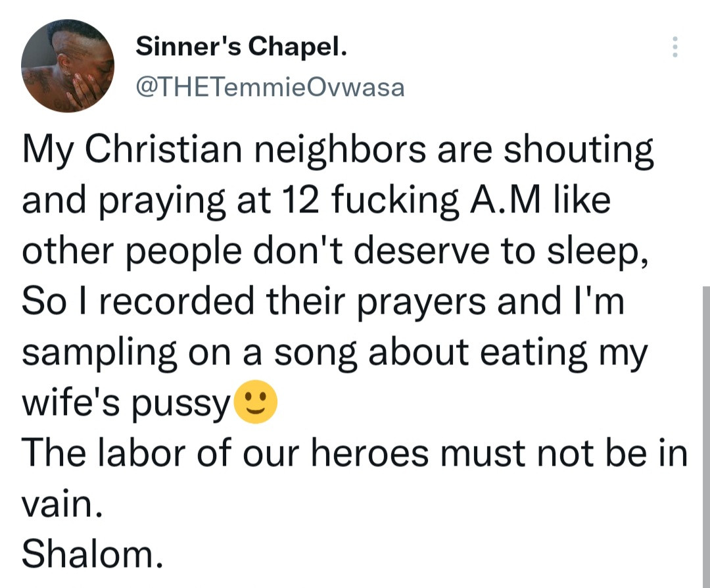Click the line "The labor of our heroes"
This screenshot has height=588, width=710.
354,453
